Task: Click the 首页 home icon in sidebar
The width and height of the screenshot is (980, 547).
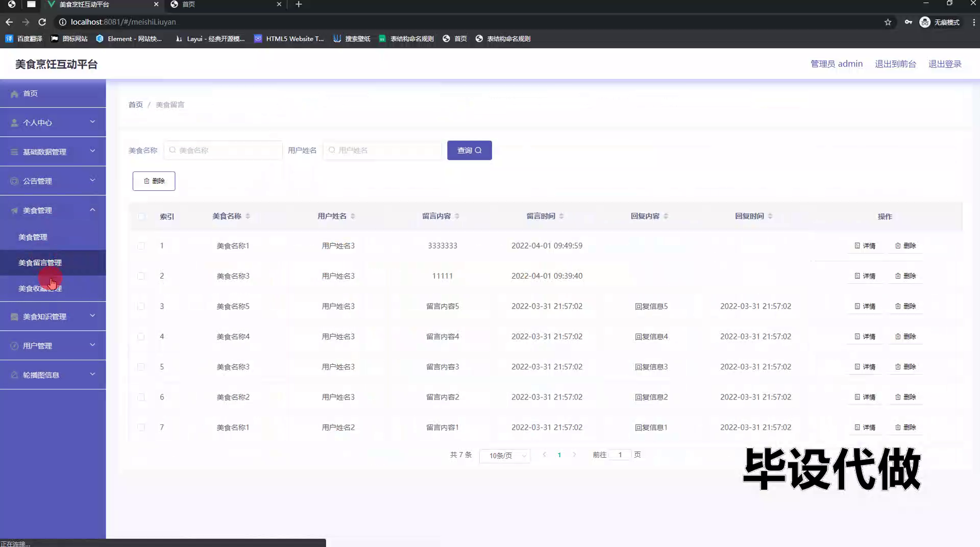Action: click(x=14, y=93)
